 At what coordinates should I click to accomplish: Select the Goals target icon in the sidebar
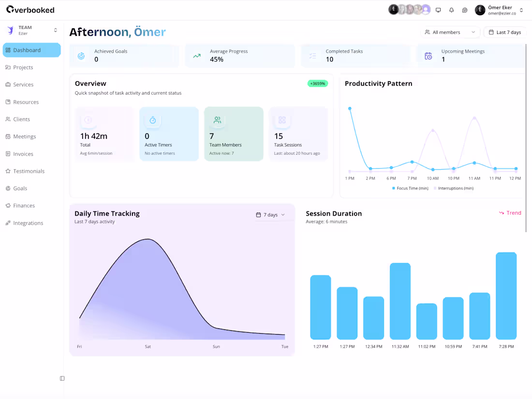8,188
